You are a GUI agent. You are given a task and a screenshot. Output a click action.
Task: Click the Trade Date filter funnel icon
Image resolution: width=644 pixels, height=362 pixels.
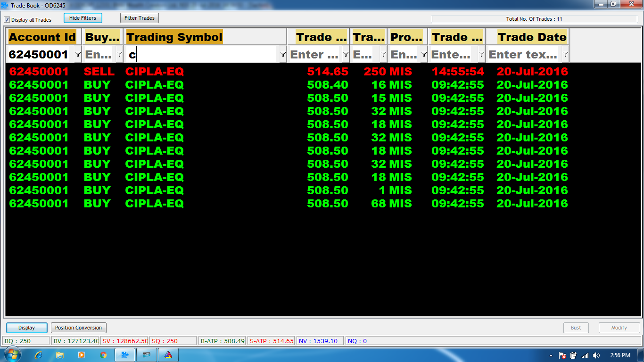(x=565, y=55)
